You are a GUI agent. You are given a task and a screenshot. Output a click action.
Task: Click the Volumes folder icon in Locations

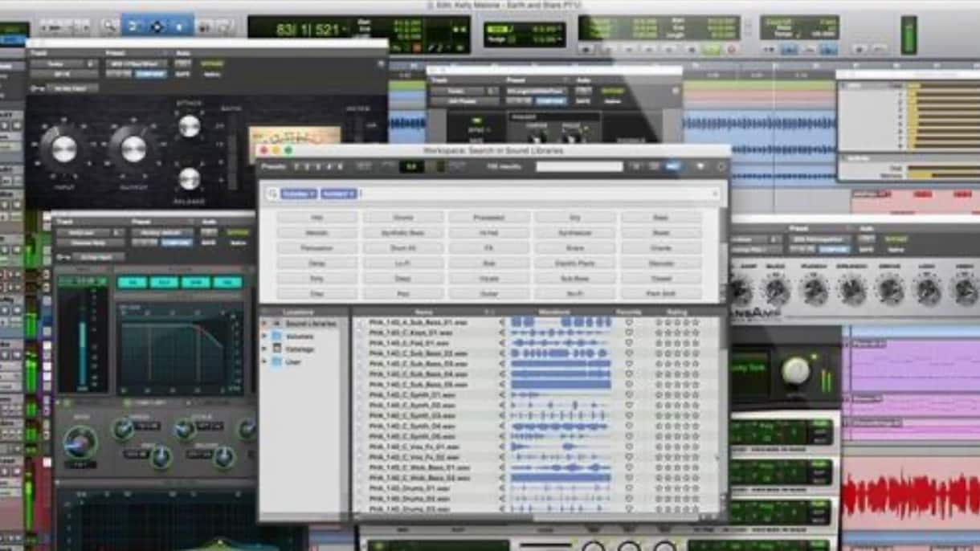coord(277,337)
